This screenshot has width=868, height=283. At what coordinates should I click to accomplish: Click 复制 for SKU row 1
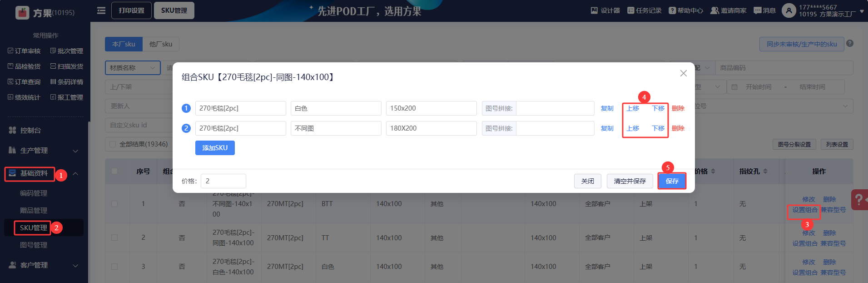point(607,108)
